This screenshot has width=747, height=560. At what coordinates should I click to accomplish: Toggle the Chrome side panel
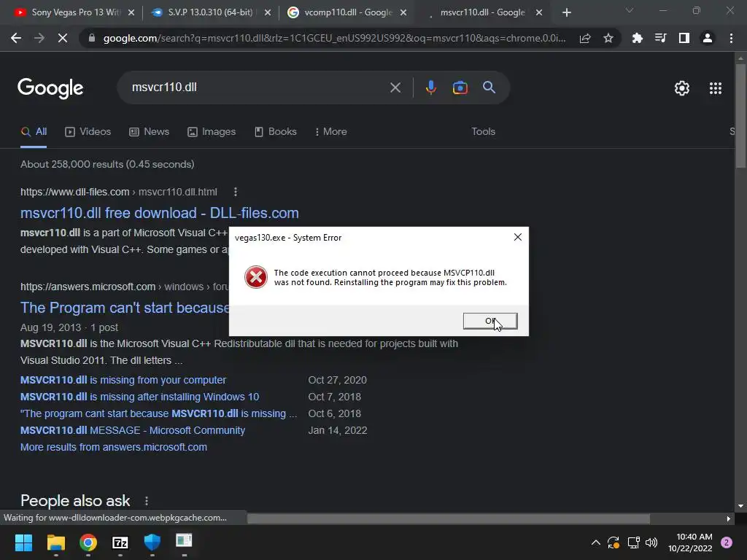684,38
